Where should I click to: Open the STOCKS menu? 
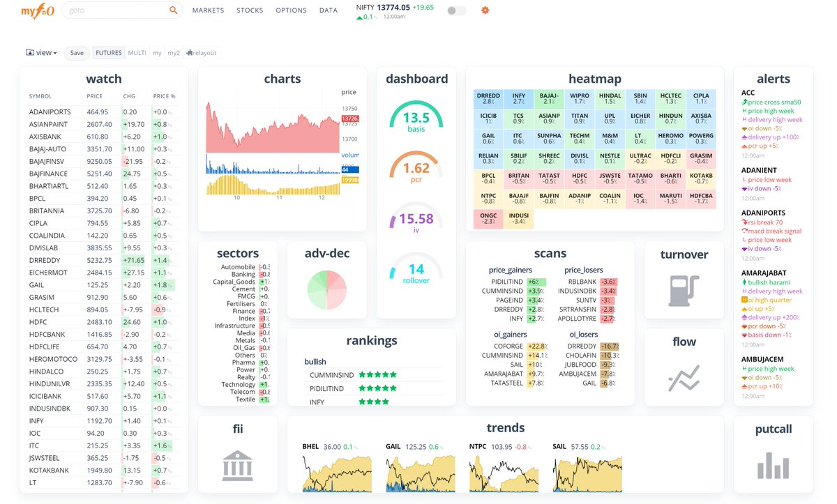[250, 10]
